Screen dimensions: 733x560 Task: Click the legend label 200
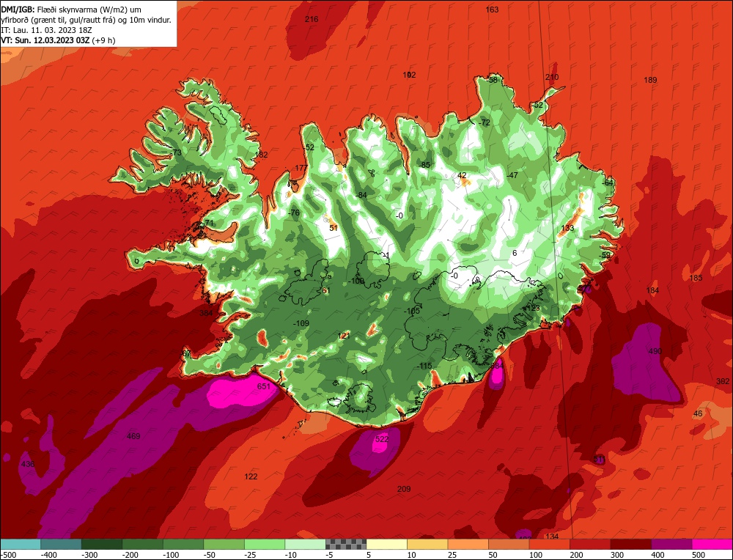tap(576, 555)
